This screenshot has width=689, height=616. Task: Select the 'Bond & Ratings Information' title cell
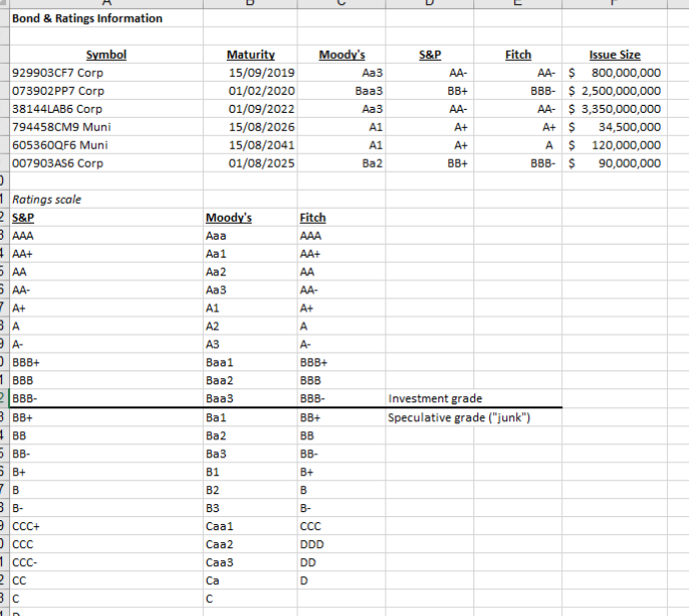coord(106,18)
